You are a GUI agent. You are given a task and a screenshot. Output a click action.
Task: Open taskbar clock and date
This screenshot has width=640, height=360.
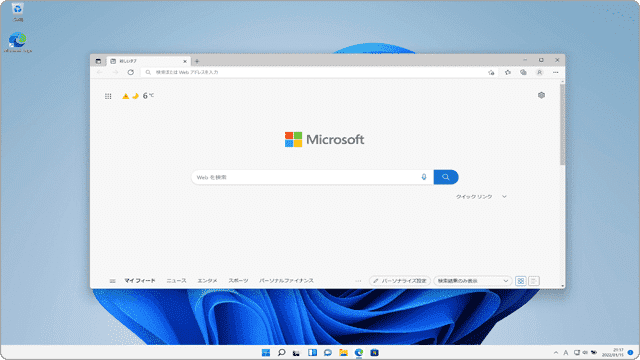click(613, 353)
